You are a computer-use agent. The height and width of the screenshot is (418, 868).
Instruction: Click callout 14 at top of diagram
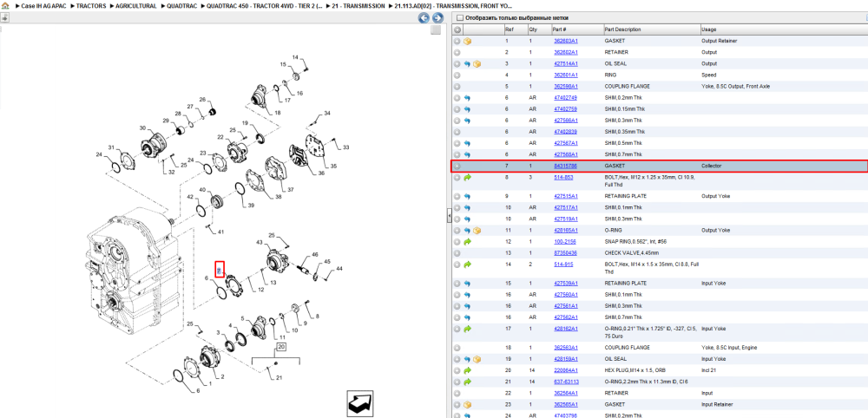coord(295,57)
